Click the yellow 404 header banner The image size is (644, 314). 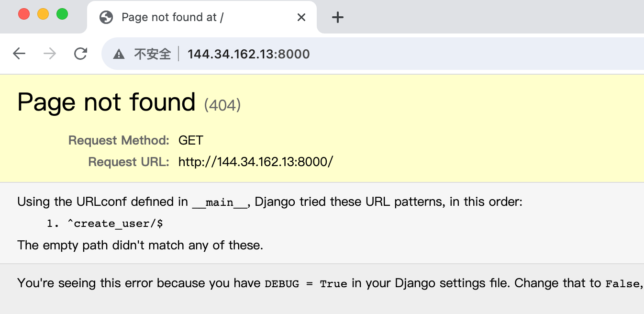(322, 127)
